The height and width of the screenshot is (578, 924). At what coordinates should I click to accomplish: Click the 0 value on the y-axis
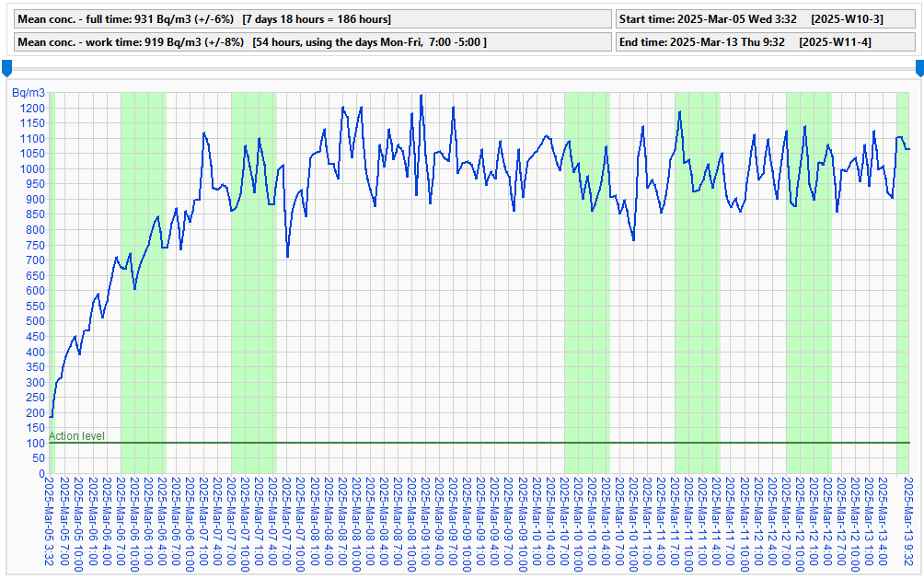42,473
